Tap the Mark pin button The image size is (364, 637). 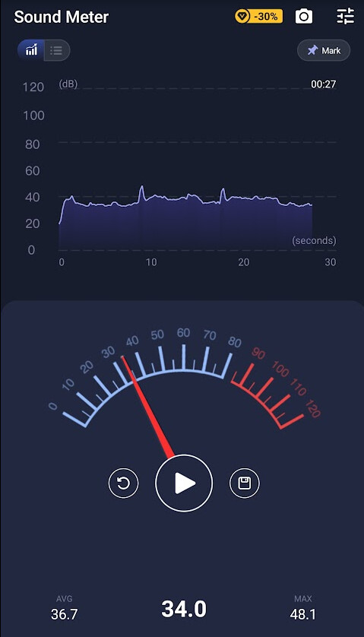[324, 50]
